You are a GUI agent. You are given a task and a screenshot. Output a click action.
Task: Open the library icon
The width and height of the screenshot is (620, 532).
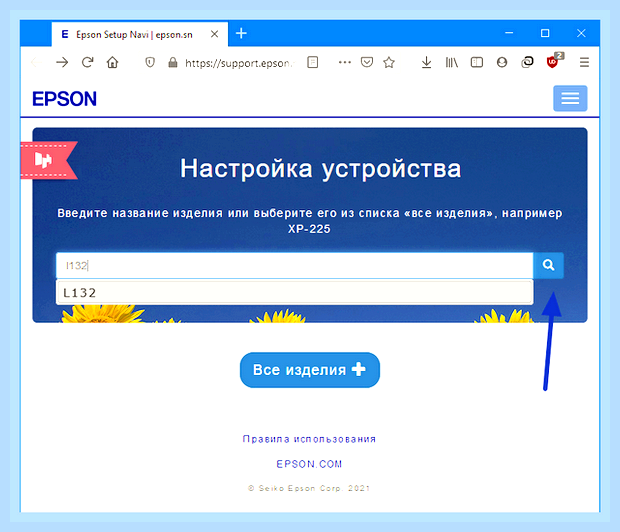(452, 62)
